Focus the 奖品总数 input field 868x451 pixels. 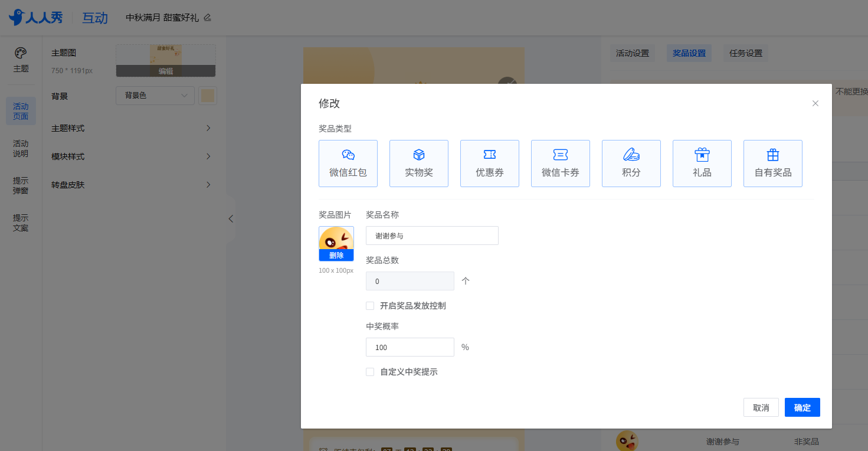[410, 281]
